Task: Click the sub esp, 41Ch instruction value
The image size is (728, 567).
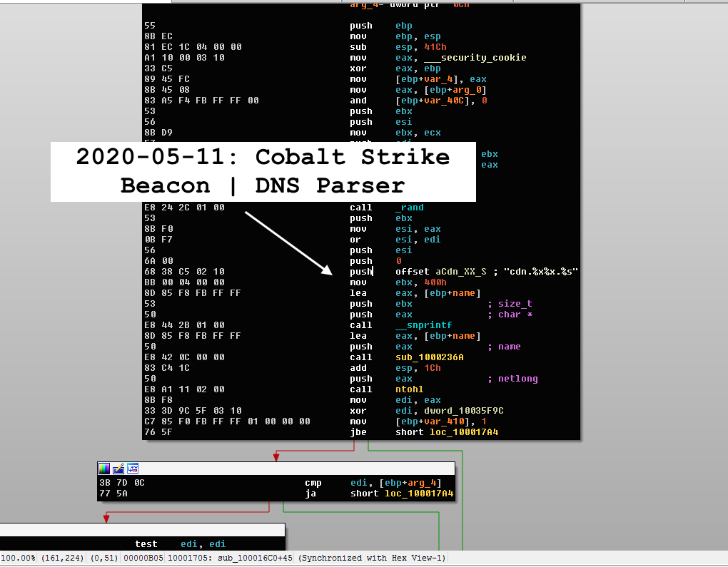Action: click(435, 47)
